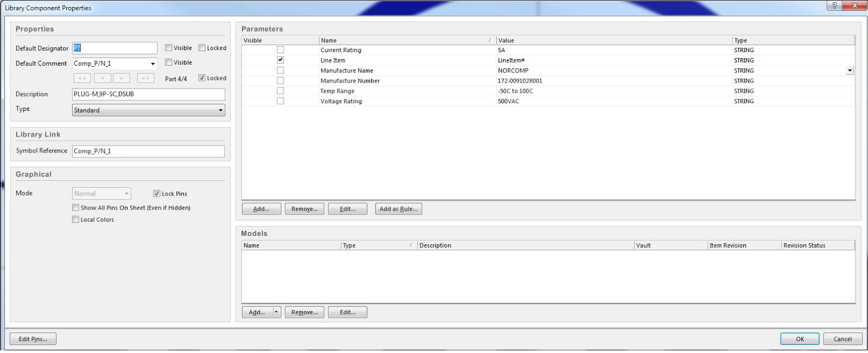Expand the Type dropdown showing Standard

coord(220,110)
